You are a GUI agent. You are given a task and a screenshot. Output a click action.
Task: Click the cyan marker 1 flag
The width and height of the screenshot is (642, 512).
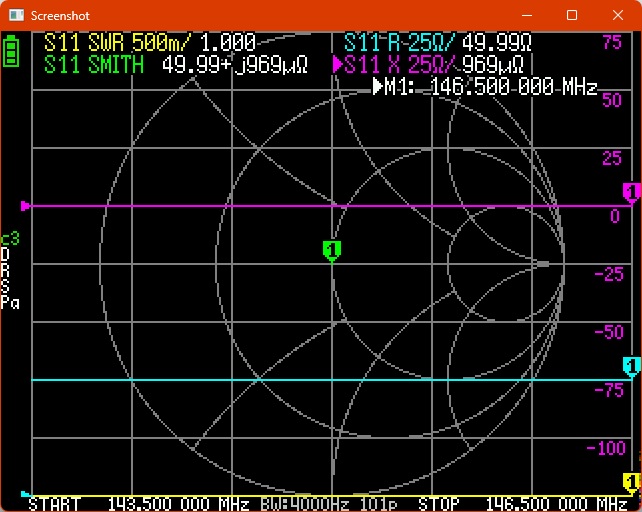pos(631,365)
